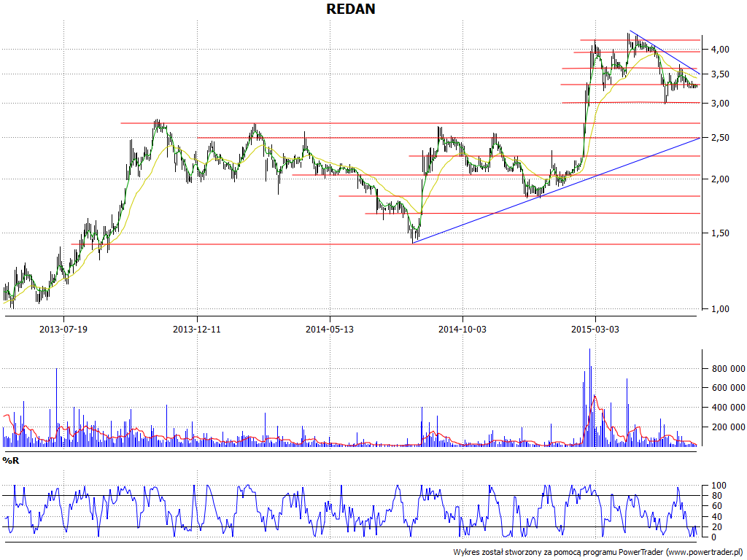
Task: Click the 3,50 price axis label
Action: 719,74
